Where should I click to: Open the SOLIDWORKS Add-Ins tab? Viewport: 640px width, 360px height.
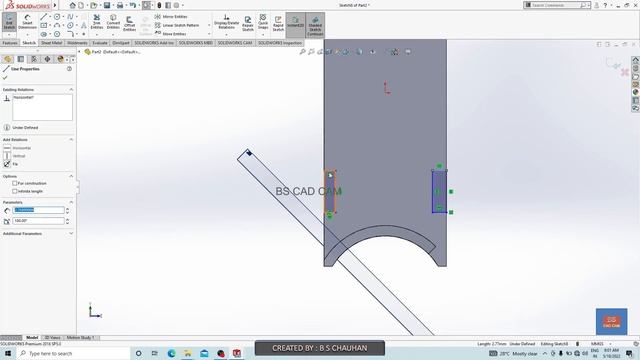click(x=154, y=43)
